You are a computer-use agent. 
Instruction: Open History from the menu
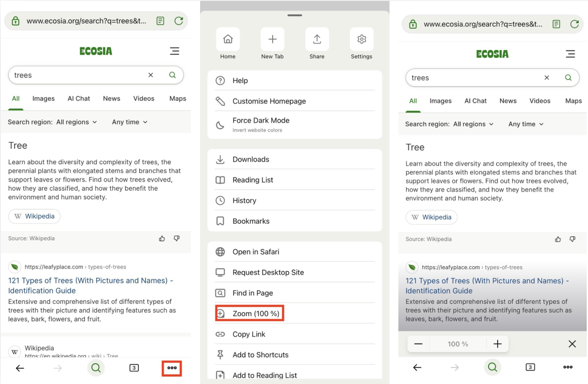295,200
